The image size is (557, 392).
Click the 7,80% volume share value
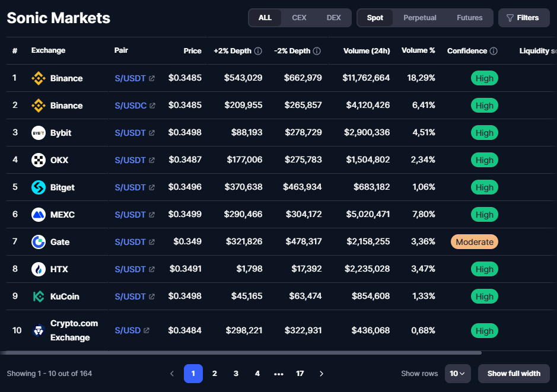point(424,214)
